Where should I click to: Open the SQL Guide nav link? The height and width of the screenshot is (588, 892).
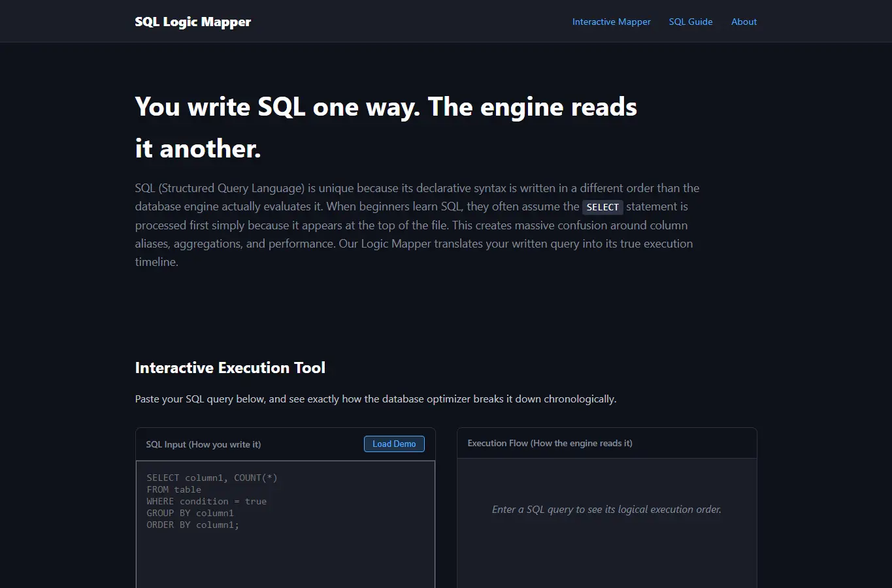pyautogui.click(x=691, y=22)
